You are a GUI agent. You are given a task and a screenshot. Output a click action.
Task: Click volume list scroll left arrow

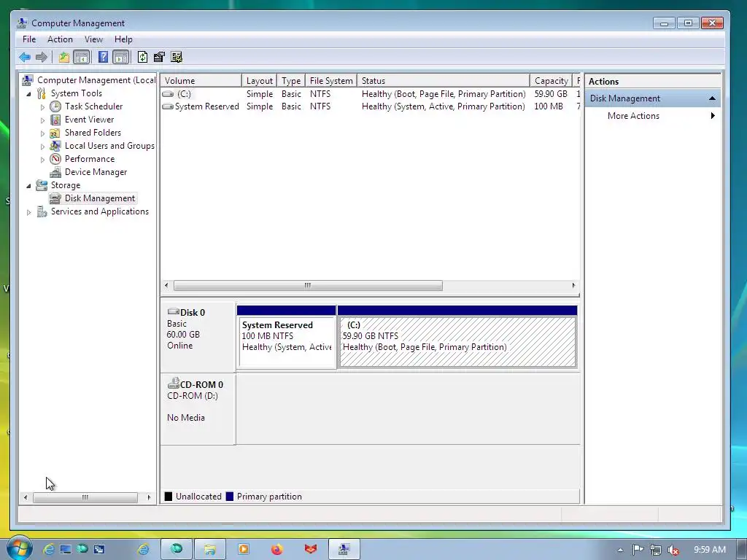point(166,285)
